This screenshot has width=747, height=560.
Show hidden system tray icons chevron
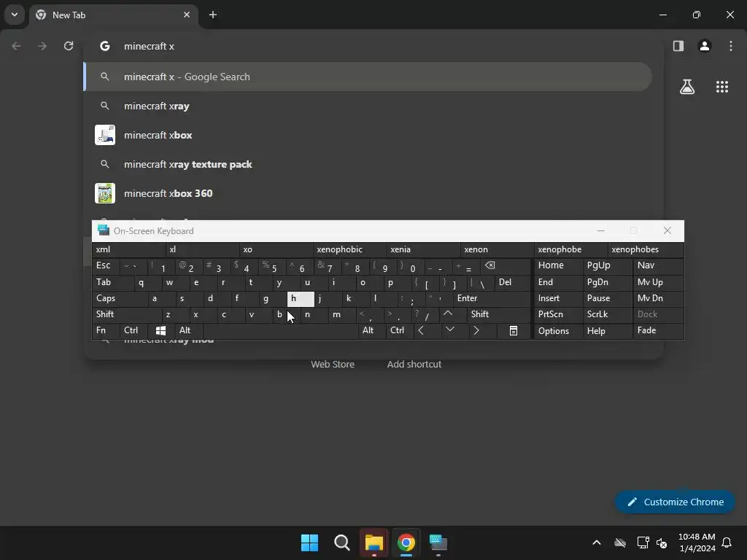click(x=597, y=542)
